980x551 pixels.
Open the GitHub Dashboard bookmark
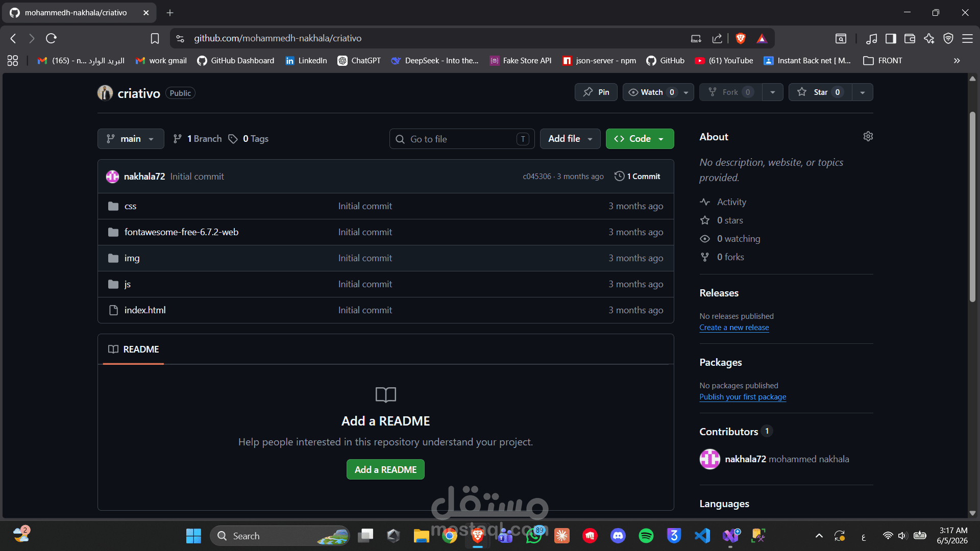click(236, 61)
